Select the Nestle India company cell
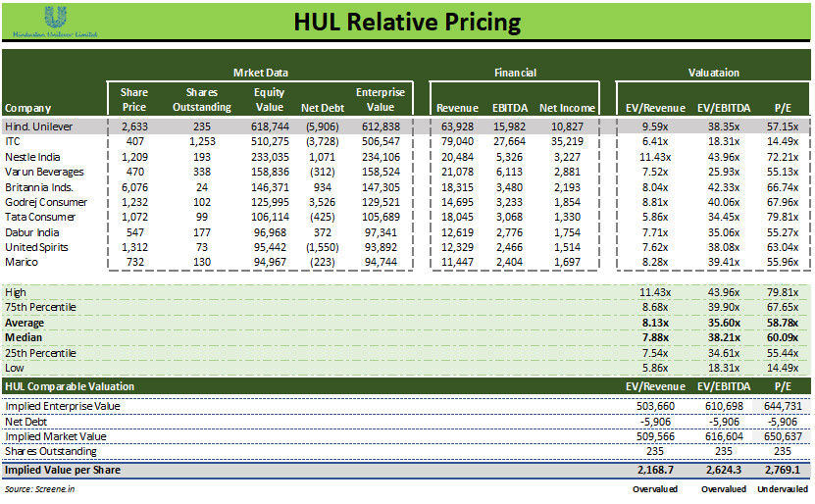 pos(32,157)
